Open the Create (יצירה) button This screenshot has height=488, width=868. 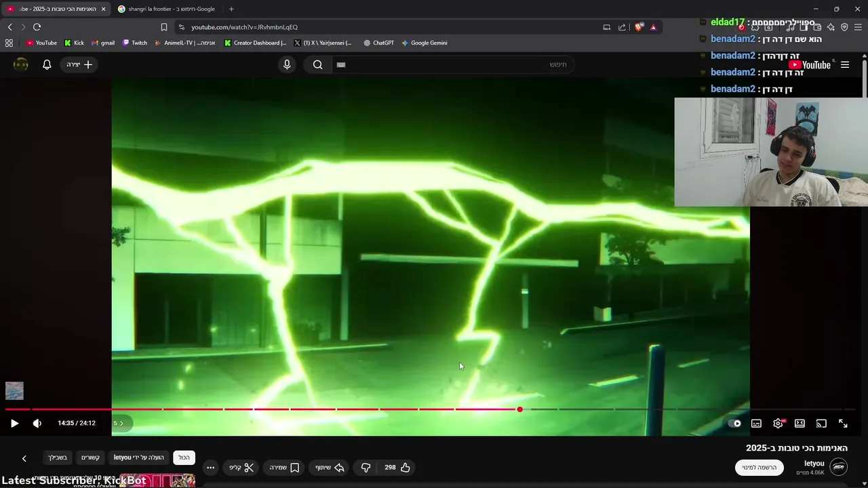[79, 64]
